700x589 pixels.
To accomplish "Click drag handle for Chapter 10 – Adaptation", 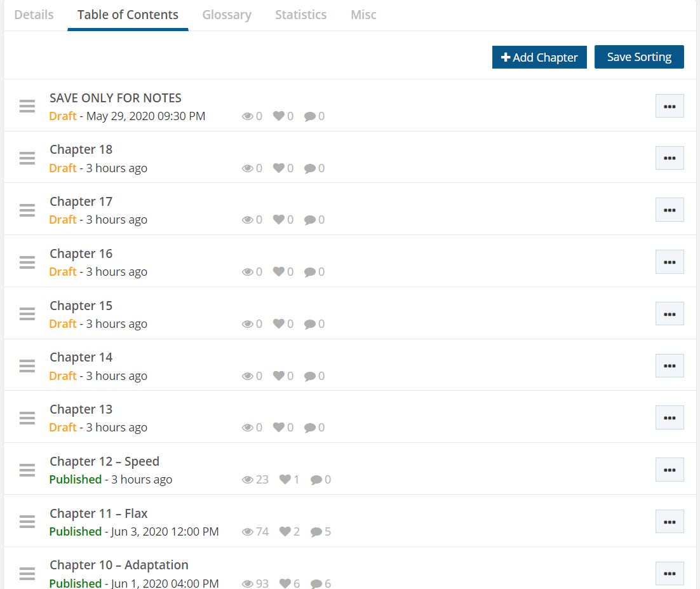I will pyautogui.click(x=27, y=574).
